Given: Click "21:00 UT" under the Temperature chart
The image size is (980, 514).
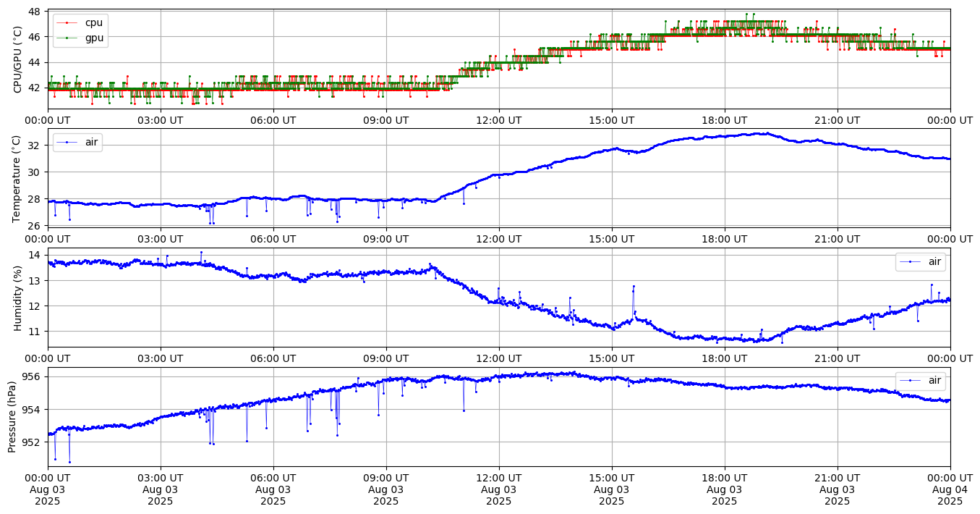Looking at the screenshot, I should 838,240.
